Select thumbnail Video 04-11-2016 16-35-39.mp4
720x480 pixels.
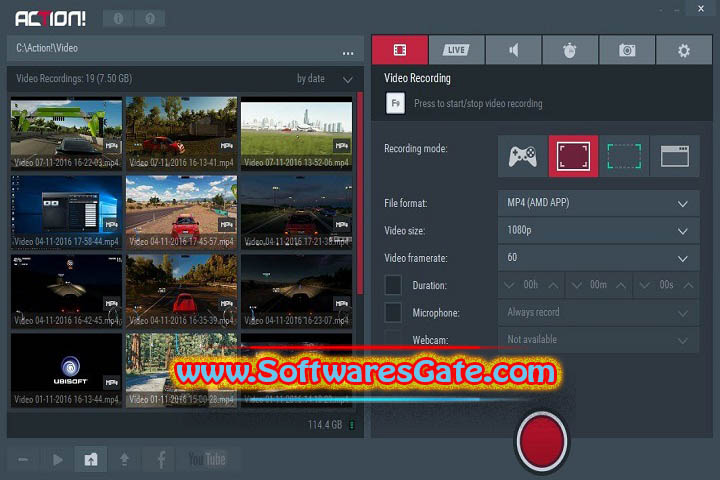(181, 291)
